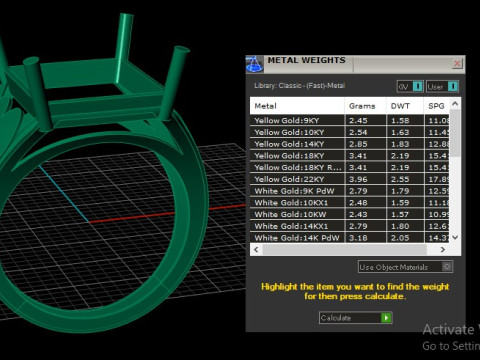The height and width of the screenshot is (360, 480).
Task: Click the 3.18 grams value
Action: click(358, 238)
